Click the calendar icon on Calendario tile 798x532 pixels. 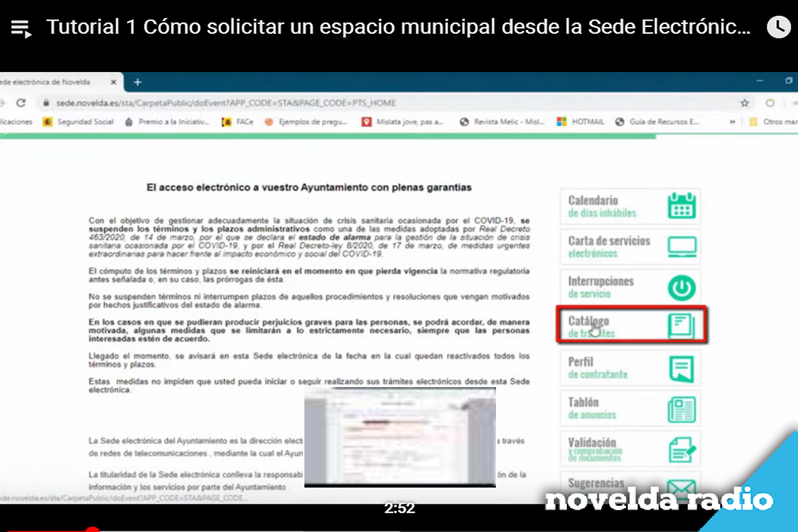pyautogui.click(x=681, y=206)
